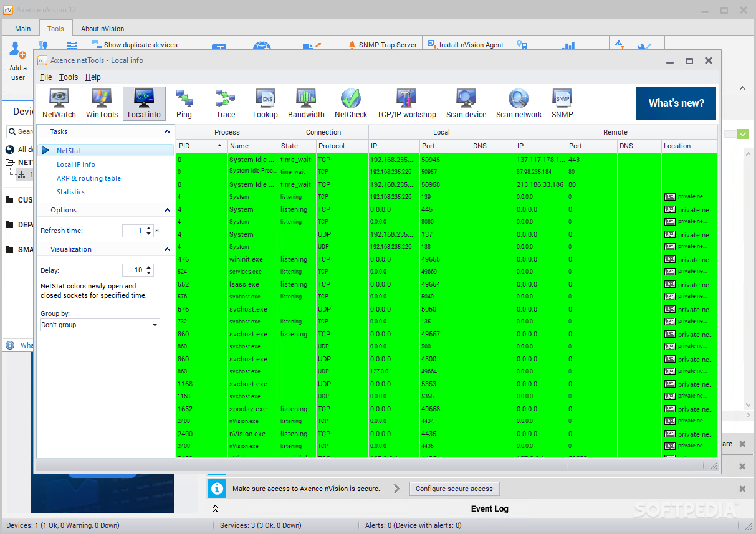Select NetStat in the Tasks list
756x534 pixels.
pos(105,151)
